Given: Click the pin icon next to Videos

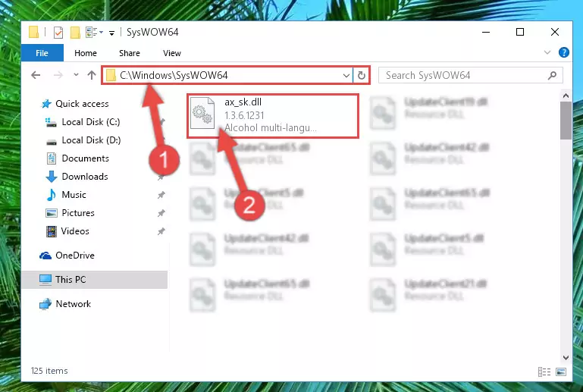Looking at the screenshot, I should 161,231.
